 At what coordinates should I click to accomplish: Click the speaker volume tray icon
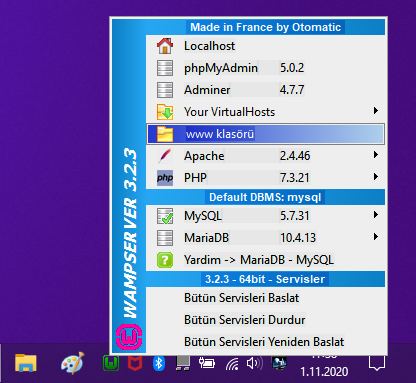pyautogui.click(x=254, y=363)
